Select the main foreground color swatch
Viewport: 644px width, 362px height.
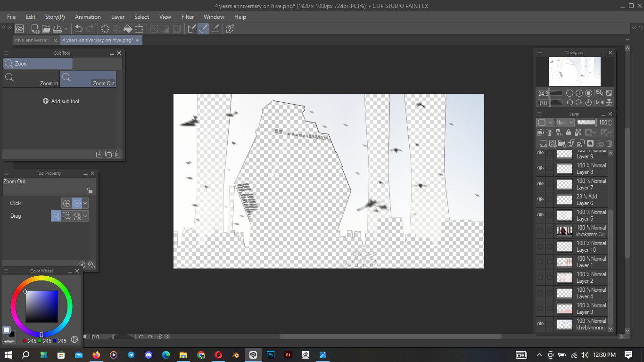7,330
